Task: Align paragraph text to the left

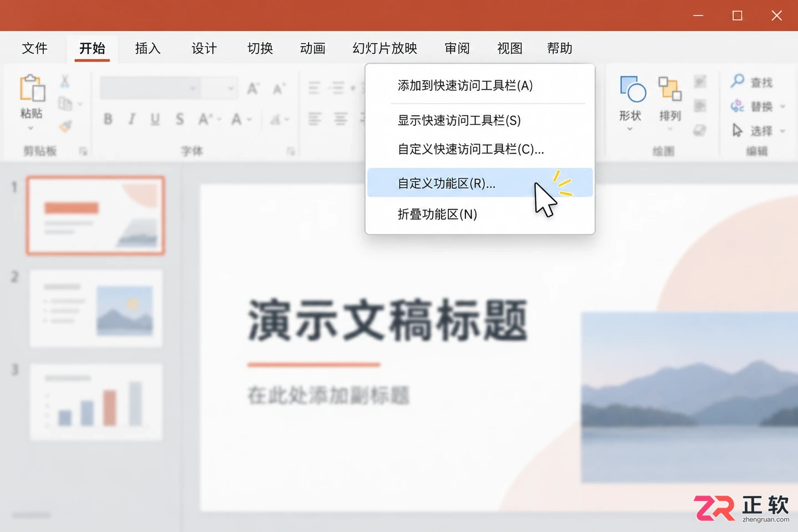Action: 315,119
